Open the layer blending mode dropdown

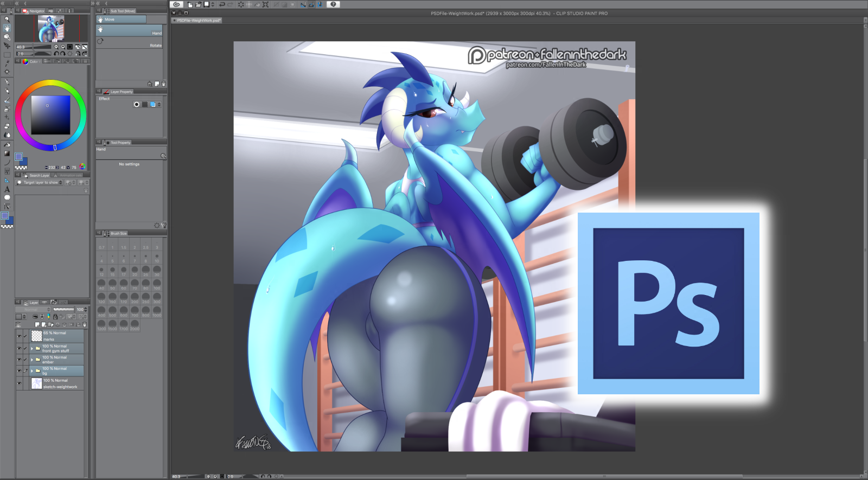[x=33, y=310]
